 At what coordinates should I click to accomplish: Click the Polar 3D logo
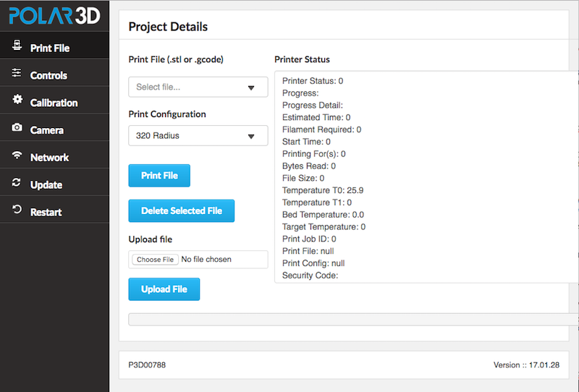[x=54, y=16]
